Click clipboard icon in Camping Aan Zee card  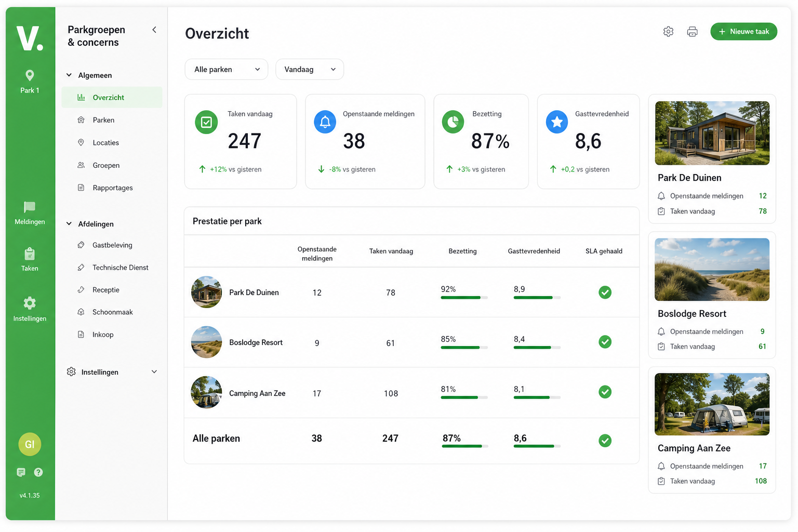[x=661, y=481]
